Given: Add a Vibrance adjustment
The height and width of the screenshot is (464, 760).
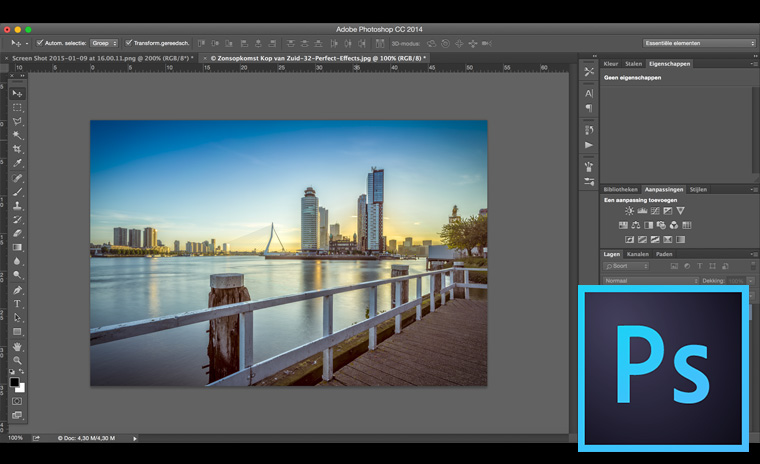Looking at the screenshot, I should click(681, 211).
